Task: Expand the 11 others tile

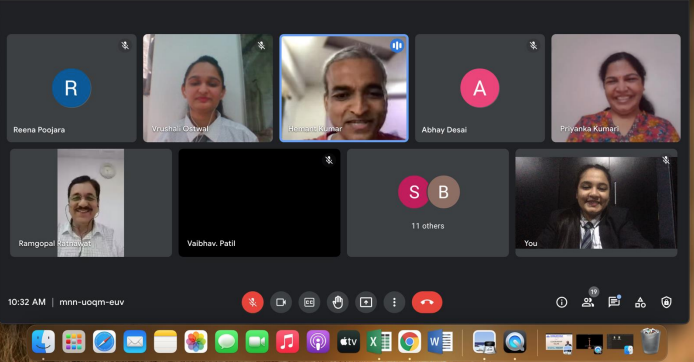Action: point(428,203)
